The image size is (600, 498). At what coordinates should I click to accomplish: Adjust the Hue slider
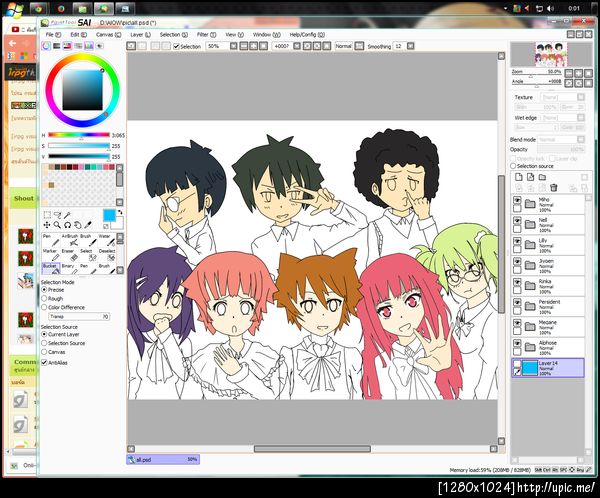(x=79, y=135)
